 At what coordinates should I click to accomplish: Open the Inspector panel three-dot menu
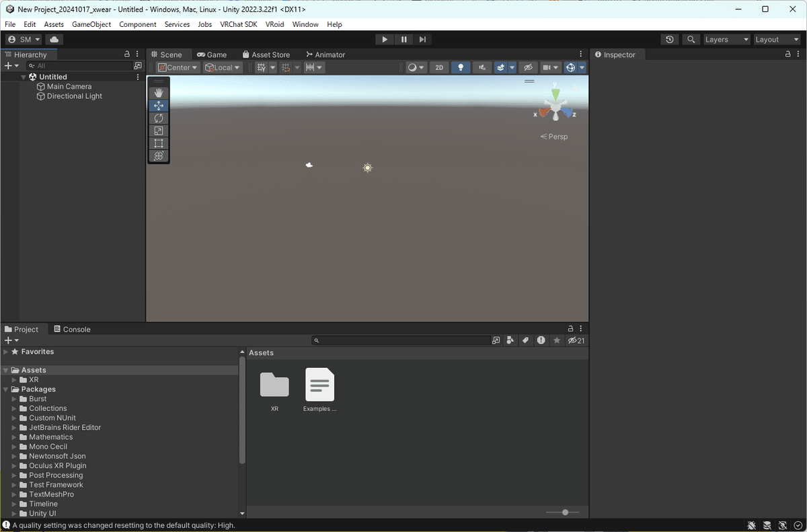[798, 54]
